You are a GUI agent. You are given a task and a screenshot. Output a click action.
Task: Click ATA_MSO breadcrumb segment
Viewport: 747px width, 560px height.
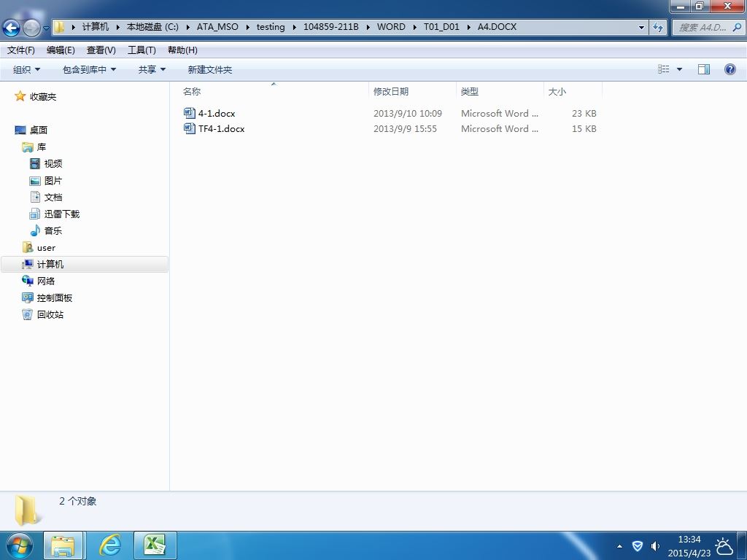[x=217, y=27]
